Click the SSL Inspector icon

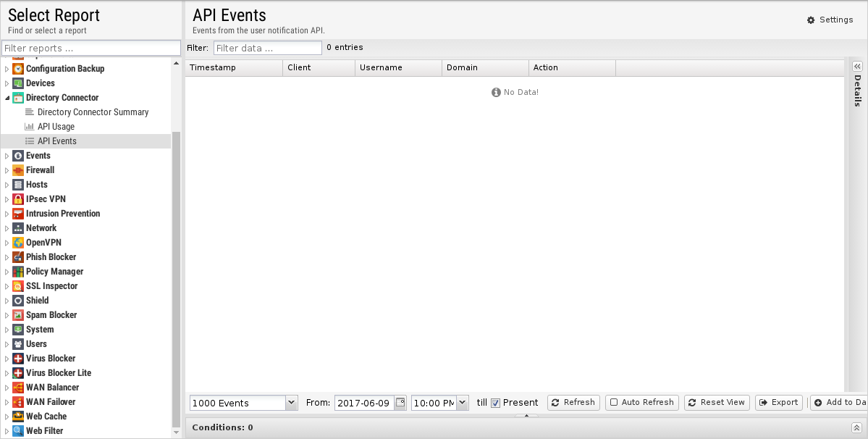18,285
